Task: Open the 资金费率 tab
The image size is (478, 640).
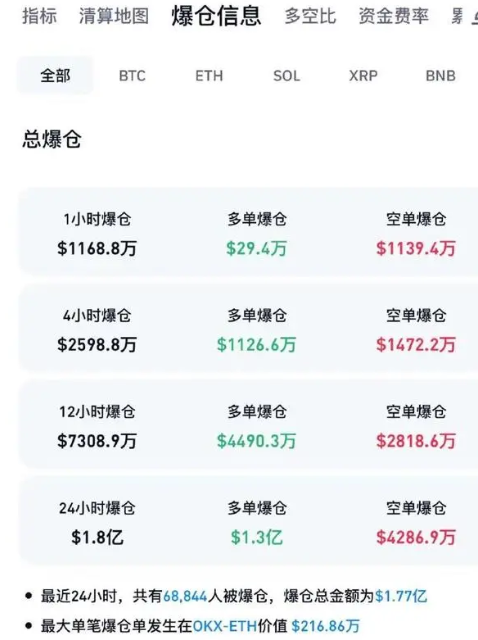Action: (x=394, y=16)
